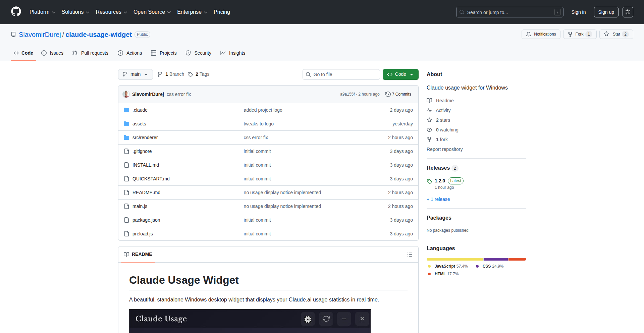Click the 'Go to file' search field
The width and height of the screenshot is (644, 333).
[x=341, y=74]
